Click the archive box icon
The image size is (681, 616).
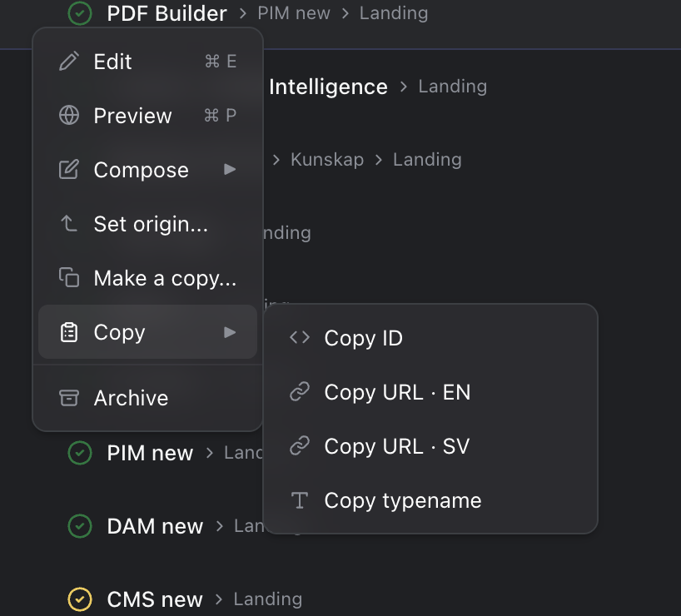[69, 398]
